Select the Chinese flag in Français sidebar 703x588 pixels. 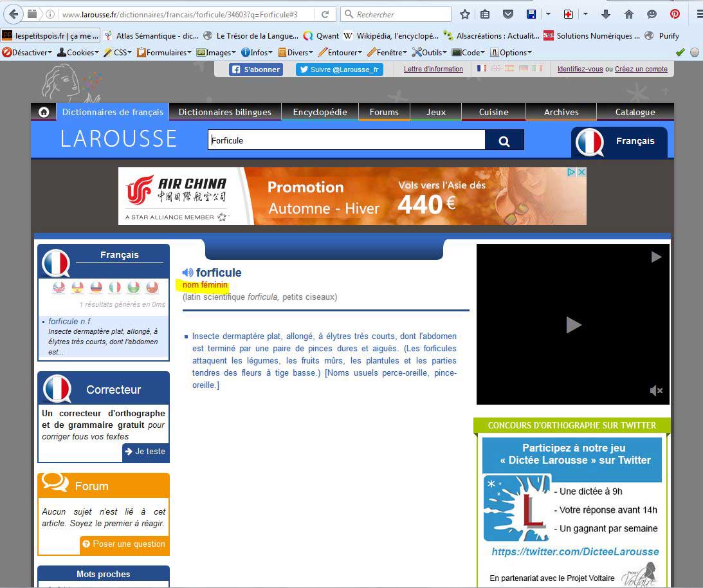152,287
